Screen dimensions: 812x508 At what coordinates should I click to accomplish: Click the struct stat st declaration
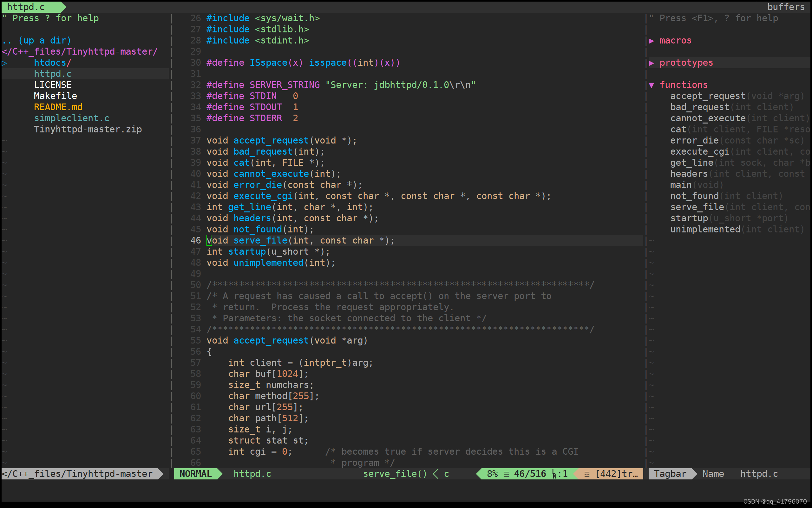[x=268, y=440]
